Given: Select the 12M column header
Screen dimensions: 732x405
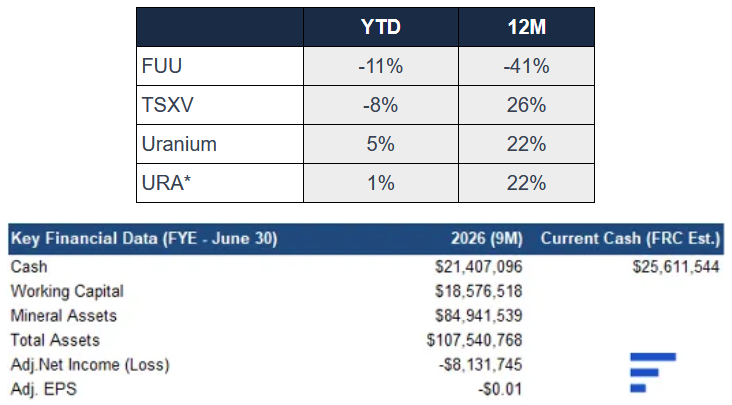Looking at the screenshot, I should (x=527, y=27).
